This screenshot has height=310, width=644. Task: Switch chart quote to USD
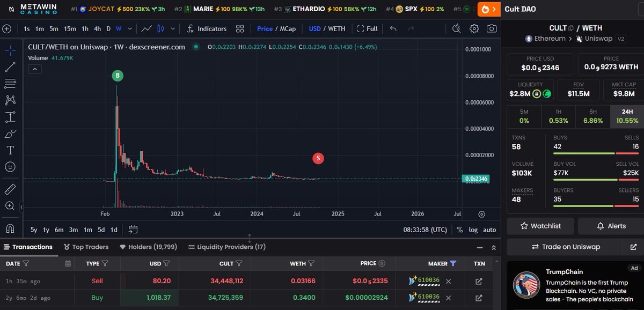point(314,28)
